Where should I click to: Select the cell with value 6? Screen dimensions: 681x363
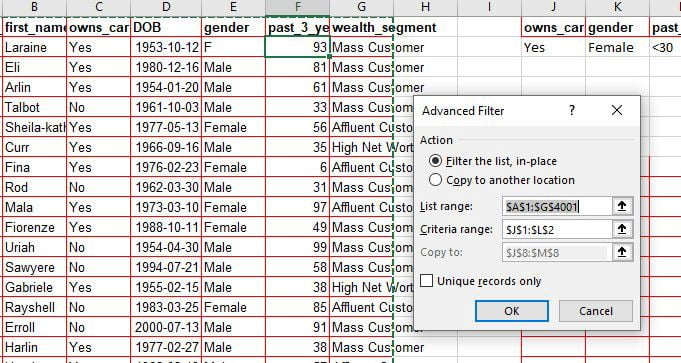298,167
